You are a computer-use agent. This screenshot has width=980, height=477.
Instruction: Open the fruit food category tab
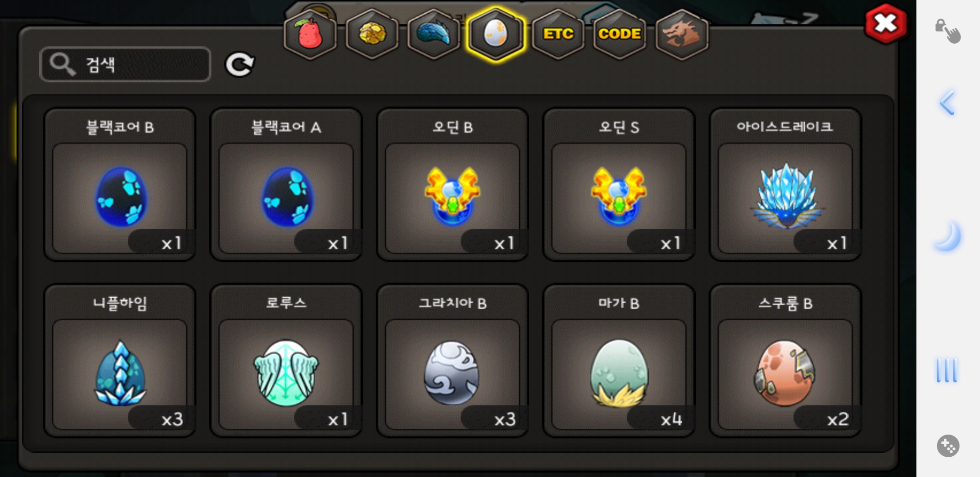click(x=310, y=34)
